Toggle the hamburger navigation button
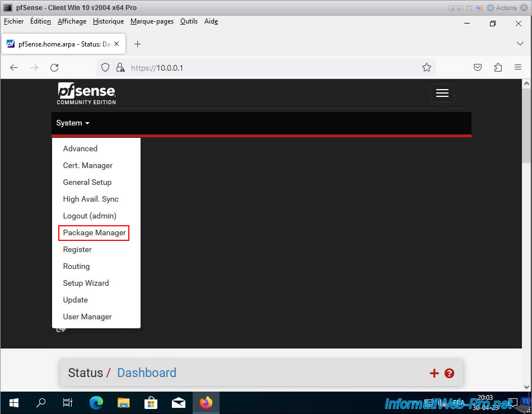The width and height of the screenshot is (532, 414). (x=442, y=92)
